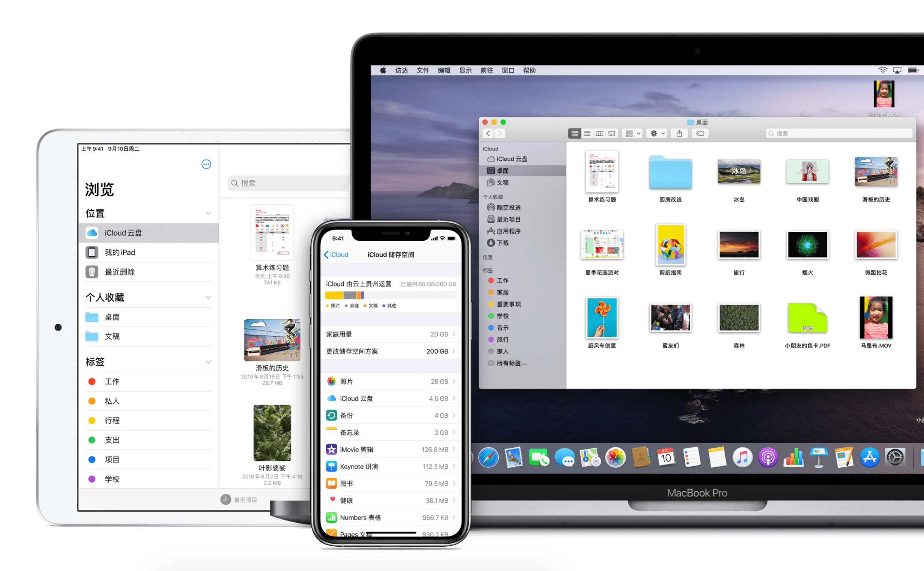
Task: Open 最近删除 on iPad
Action: click(149, 272)
